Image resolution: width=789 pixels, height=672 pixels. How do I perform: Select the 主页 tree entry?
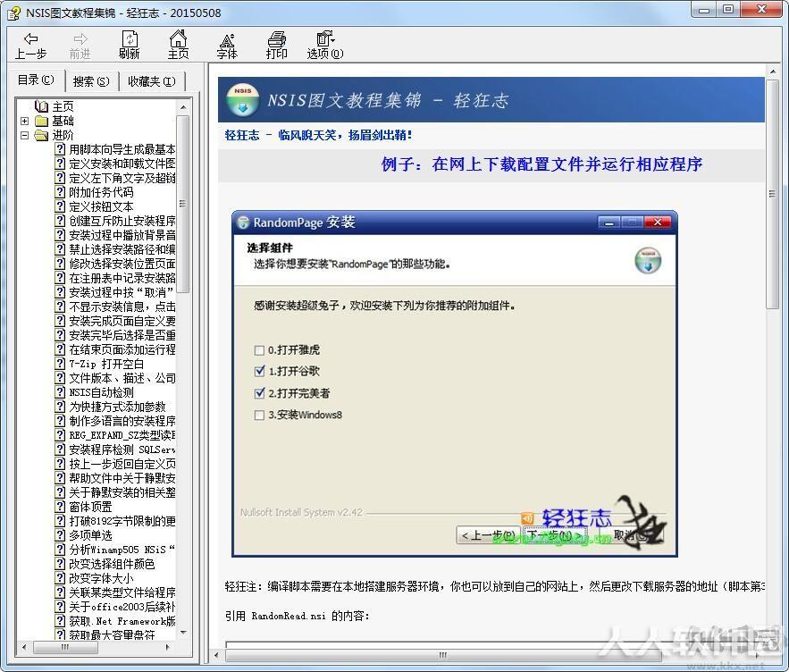[x=63, y=106]
